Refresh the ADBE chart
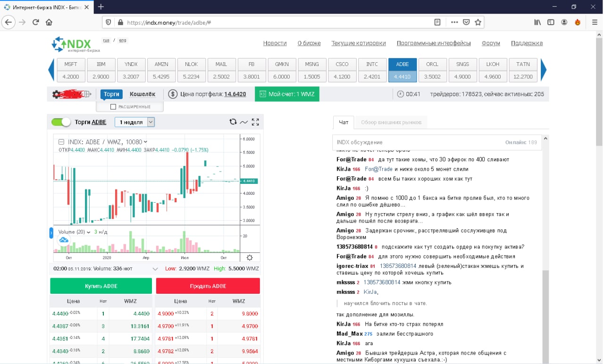 point(233,122)
